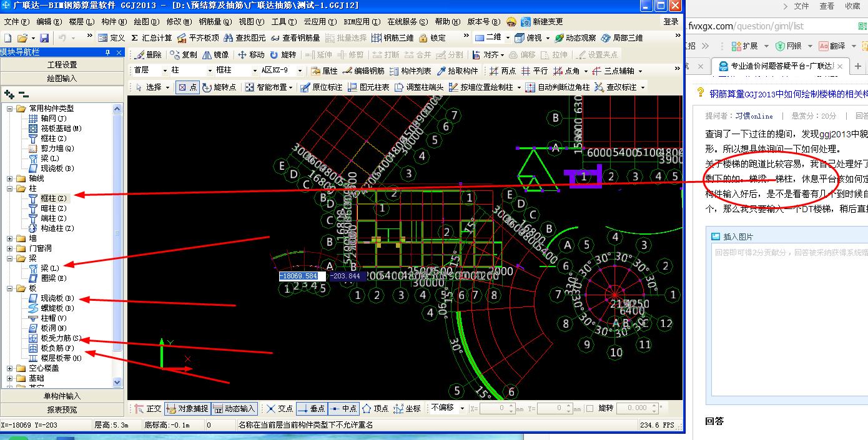Open the 帮助(H) menu
Viewport: 868px width, 440px height.
[447, 22]
